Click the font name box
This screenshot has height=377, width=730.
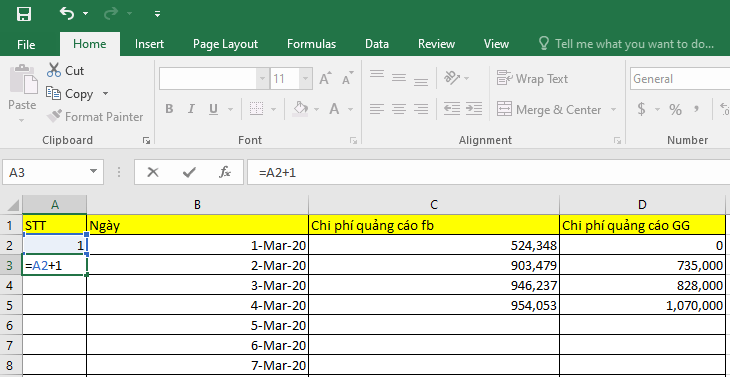(208, 79)
